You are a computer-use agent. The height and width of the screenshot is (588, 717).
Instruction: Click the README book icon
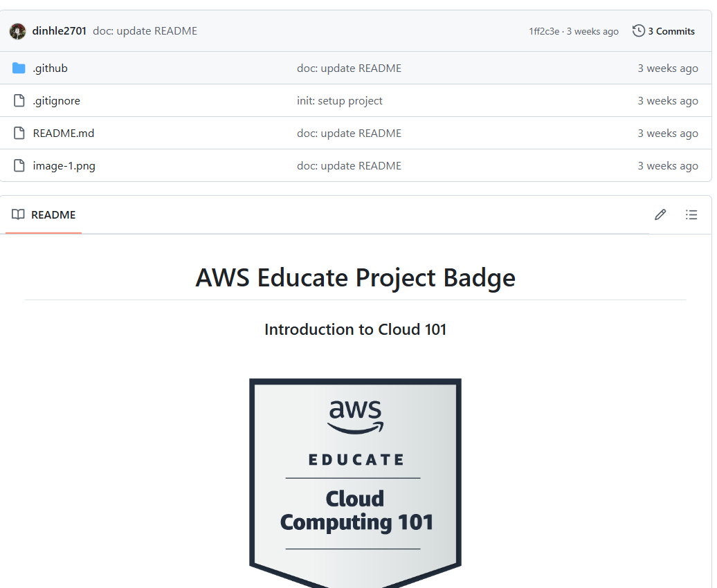click(x=18, y=214)
